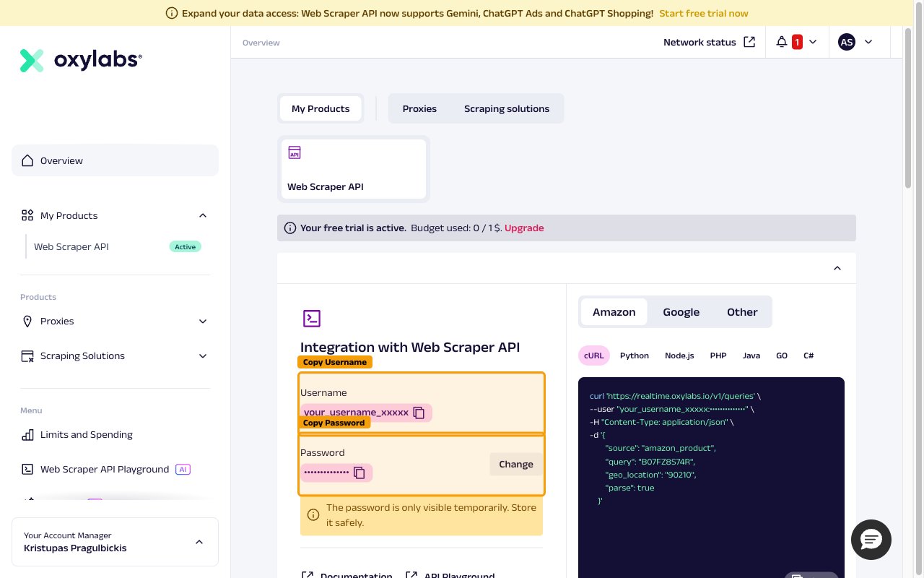Collapse the Your Account Manager card
Viewport: 924px width, 578px height.
tap(200, 542)
